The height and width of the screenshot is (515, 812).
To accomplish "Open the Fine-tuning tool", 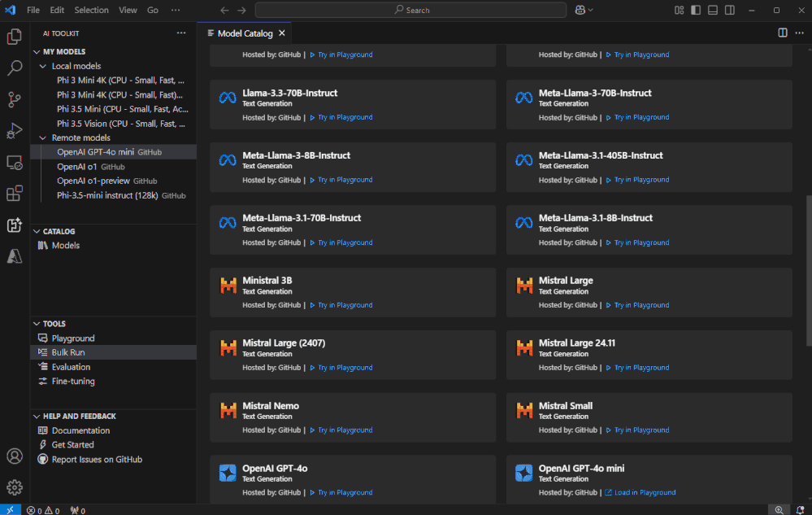I will (114, 382).
